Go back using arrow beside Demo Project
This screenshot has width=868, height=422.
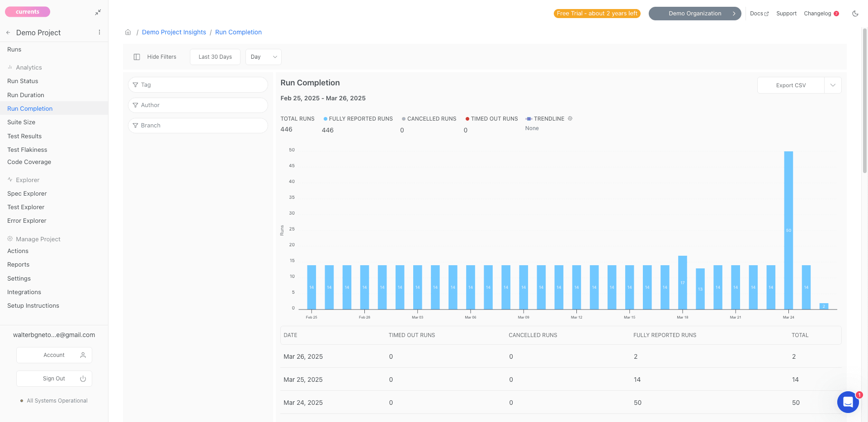(x=8, y=33)
